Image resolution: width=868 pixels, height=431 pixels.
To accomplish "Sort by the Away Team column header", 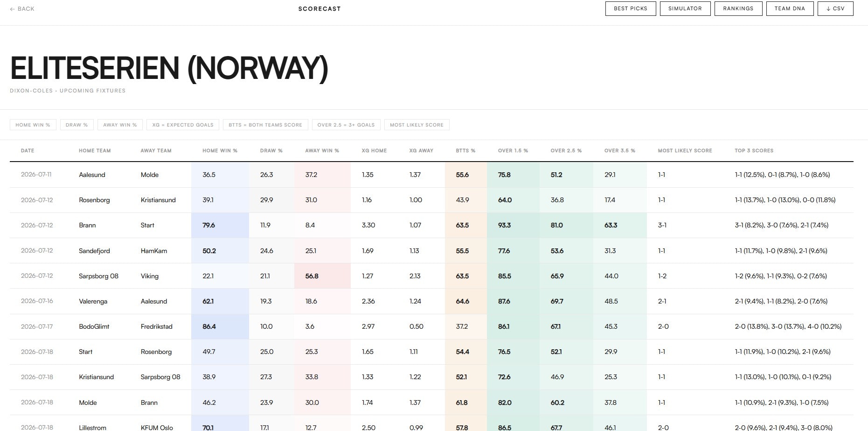I will pos(156,150).
